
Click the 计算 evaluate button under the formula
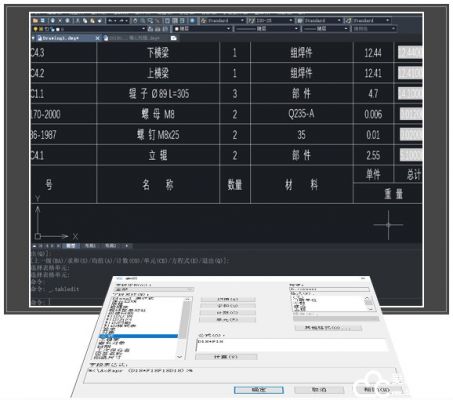click(226, 357)
